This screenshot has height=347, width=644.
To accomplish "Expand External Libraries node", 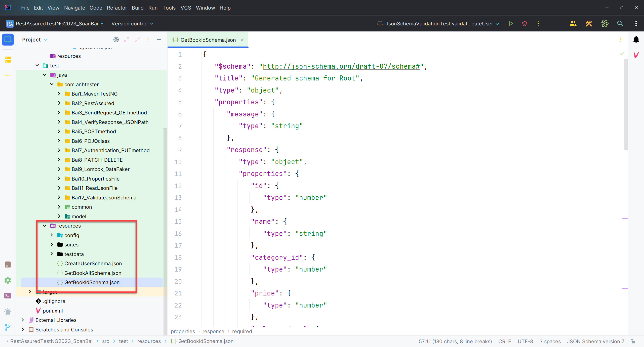I will click(23, 320).
